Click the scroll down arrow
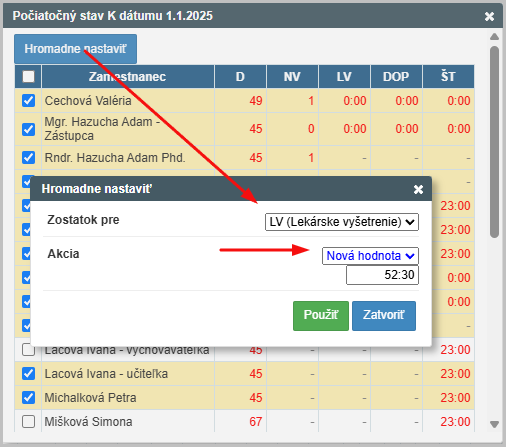The height and width of the screenshot is (447, 506). click(494, 424)
